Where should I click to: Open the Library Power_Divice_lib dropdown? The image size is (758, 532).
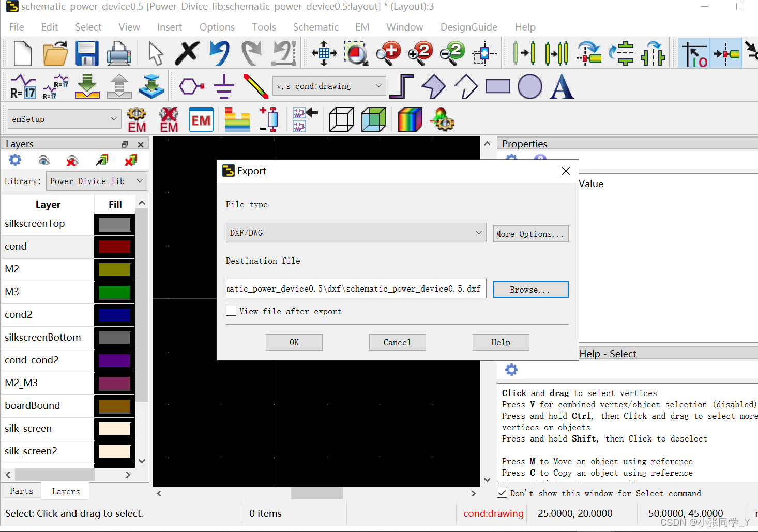[x=97, y=181]
